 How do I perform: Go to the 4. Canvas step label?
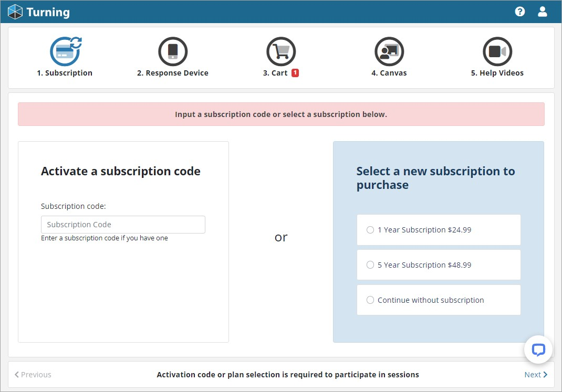389,73
